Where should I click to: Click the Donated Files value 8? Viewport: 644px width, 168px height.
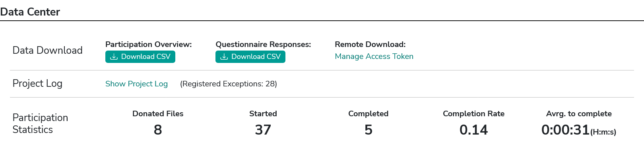coord(158,130)
